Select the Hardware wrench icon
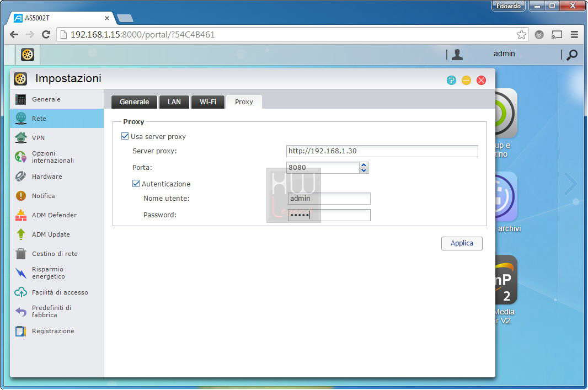 coord(20,177)
